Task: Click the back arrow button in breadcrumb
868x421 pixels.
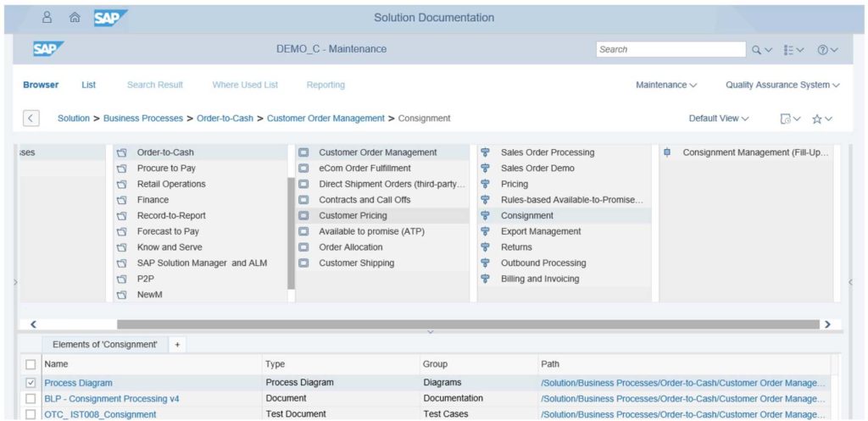Action: pyautogui.click(x=31, y=118)
